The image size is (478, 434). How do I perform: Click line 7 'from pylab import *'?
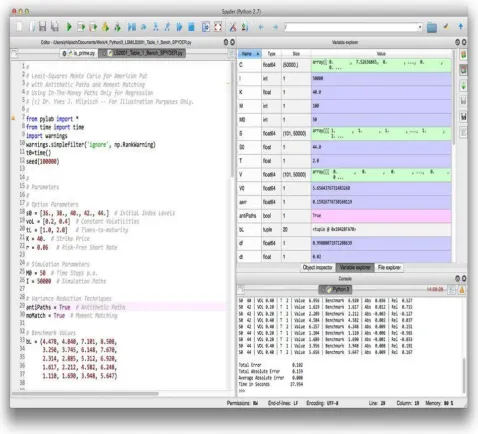pyautogui.click(x=52, y=119)
